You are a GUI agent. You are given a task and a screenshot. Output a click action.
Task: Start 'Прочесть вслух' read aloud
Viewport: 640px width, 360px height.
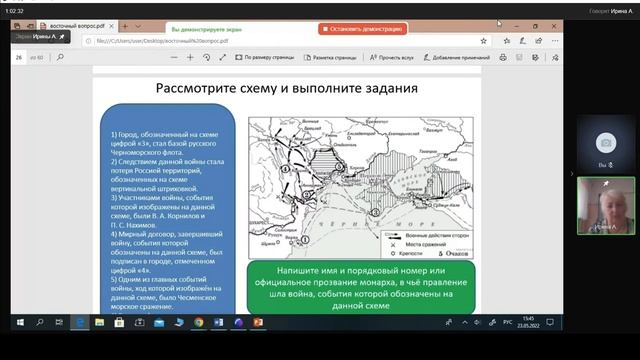[391, 58]
